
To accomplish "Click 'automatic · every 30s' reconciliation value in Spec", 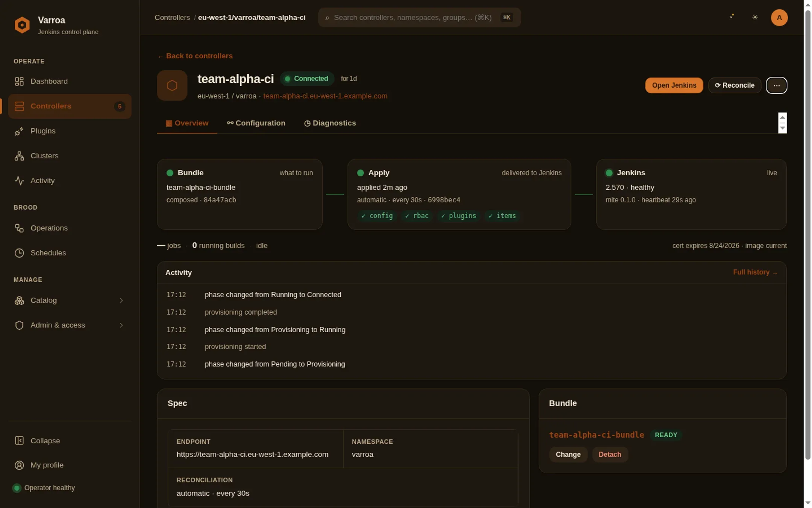I will pos(213,493).
